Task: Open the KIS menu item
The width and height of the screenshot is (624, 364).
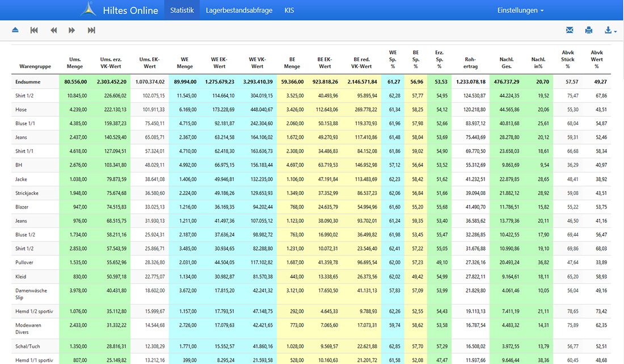Action: point(289,10)
